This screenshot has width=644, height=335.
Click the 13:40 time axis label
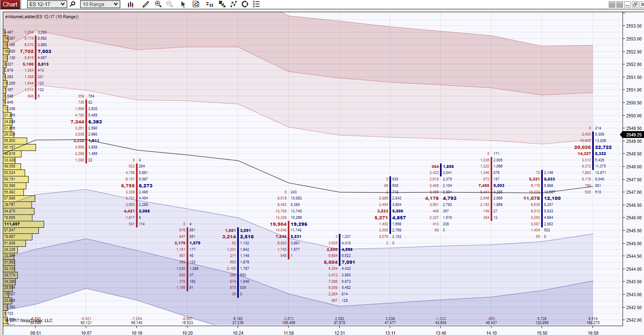coord(441,333)
